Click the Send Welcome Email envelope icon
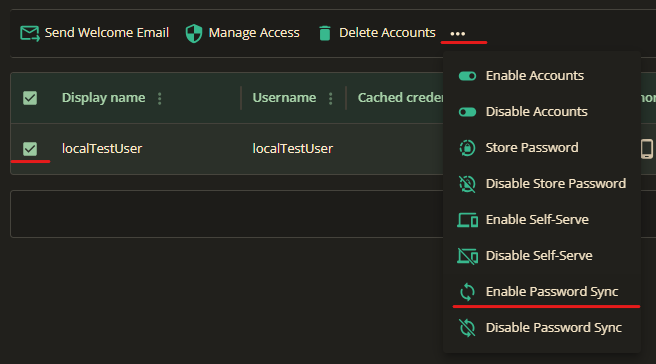 coord(30,33)
